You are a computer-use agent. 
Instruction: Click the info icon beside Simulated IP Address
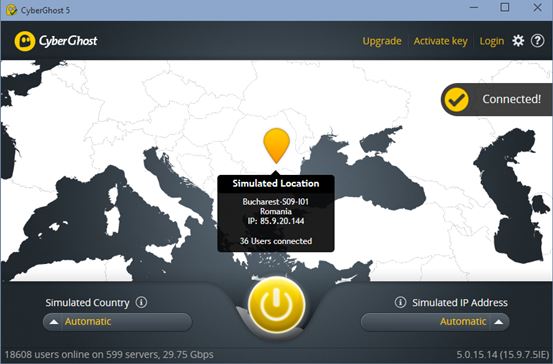[400, 302]
